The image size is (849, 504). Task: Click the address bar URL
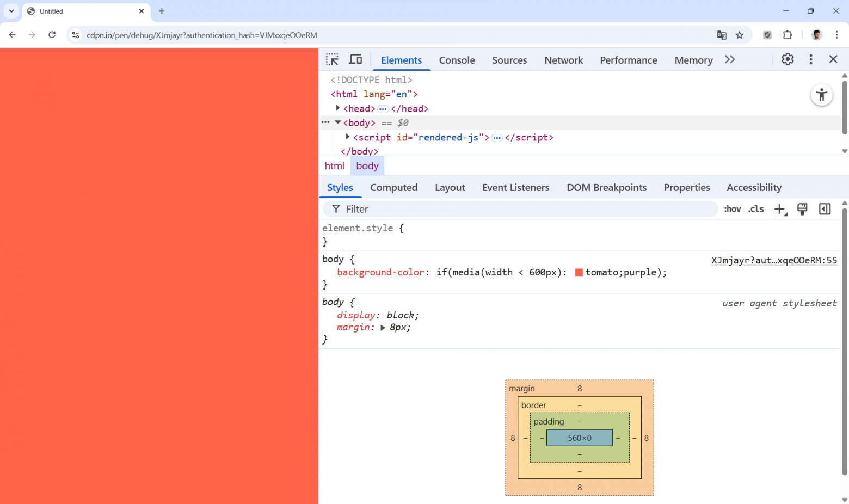coord(202,35)
